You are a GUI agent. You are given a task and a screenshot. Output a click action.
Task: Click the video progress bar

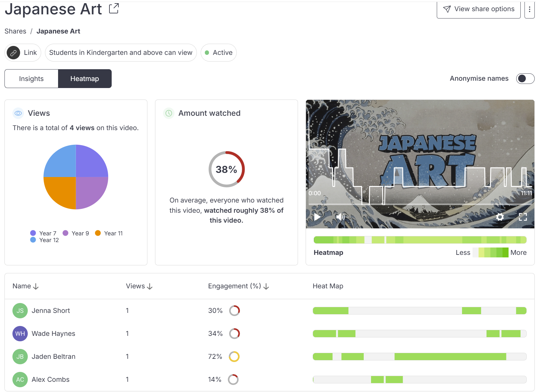pyautogui.click(x=420, y=204)
